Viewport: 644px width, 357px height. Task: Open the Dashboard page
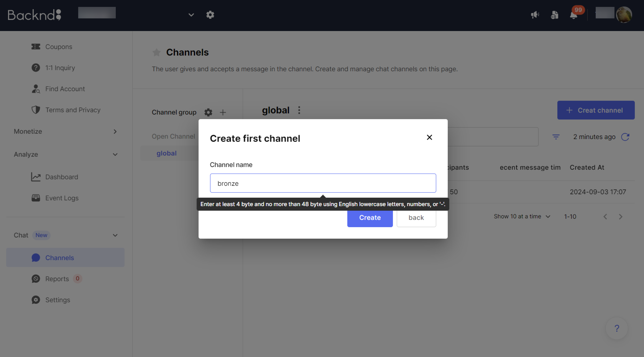(x=62, y=177)
